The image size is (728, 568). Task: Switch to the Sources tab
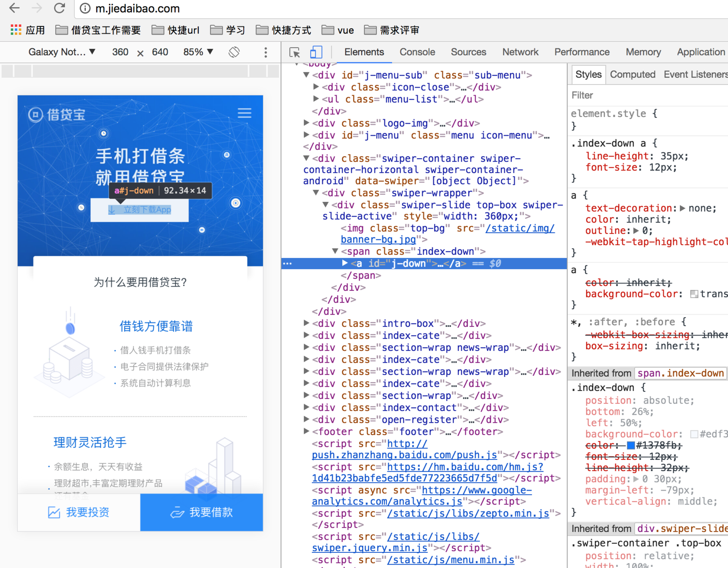point(469,52)
